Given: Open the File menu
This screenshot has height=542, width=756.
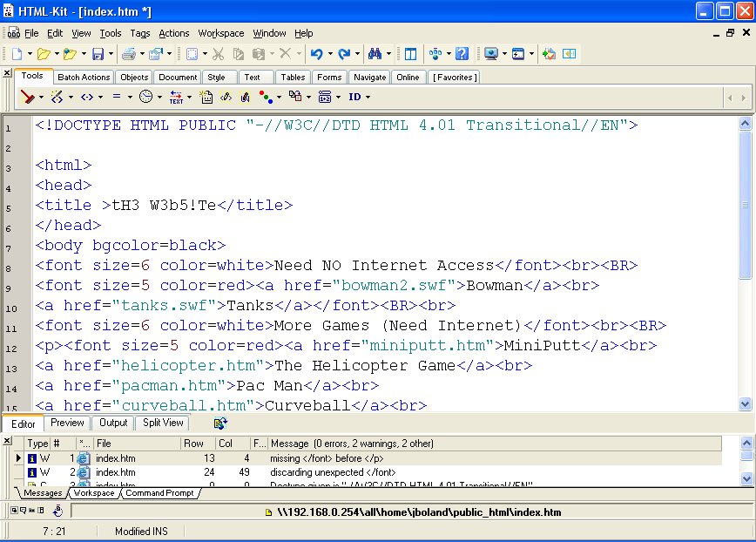Looking at the screenshot, I should [31, 33].
